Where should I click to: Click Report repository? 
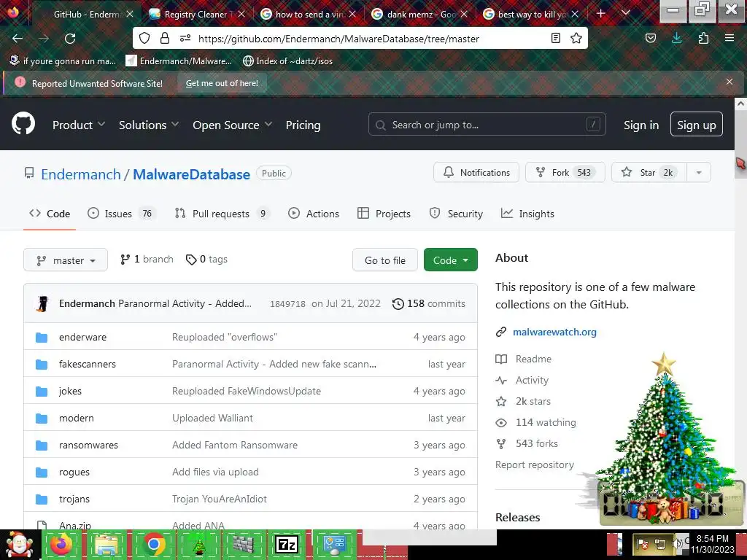(x=535, y=464)
